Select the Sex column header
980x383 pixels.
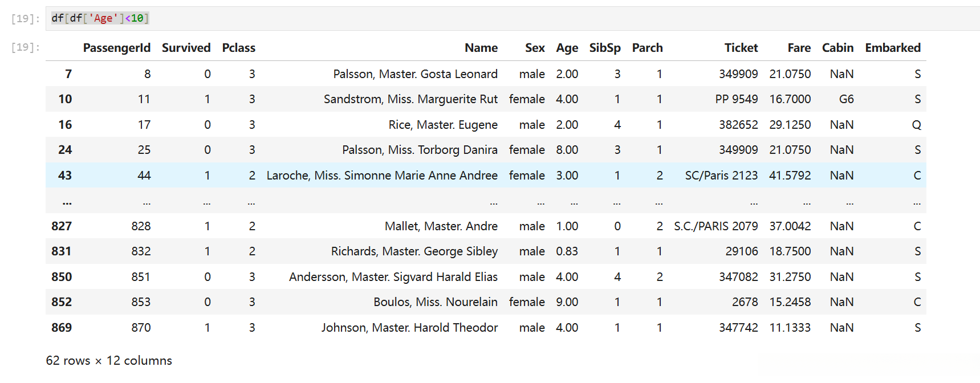[x=535, y=48]
